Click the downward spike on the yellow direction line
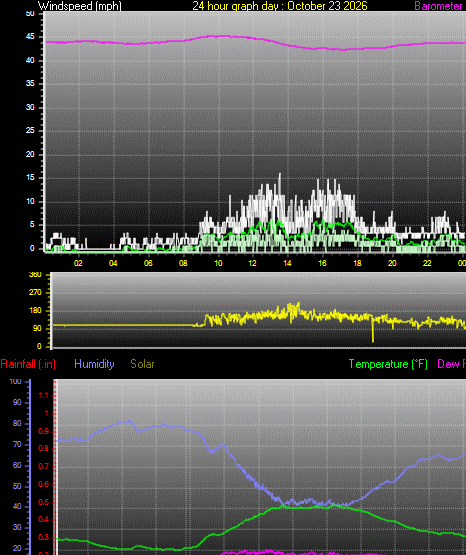Screen dimensions: 466x555 pos(373,331)
